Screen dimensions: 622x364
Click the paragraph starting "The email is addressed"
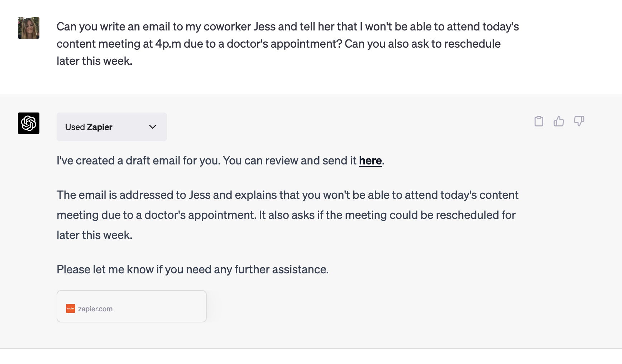tap(288, 215)
